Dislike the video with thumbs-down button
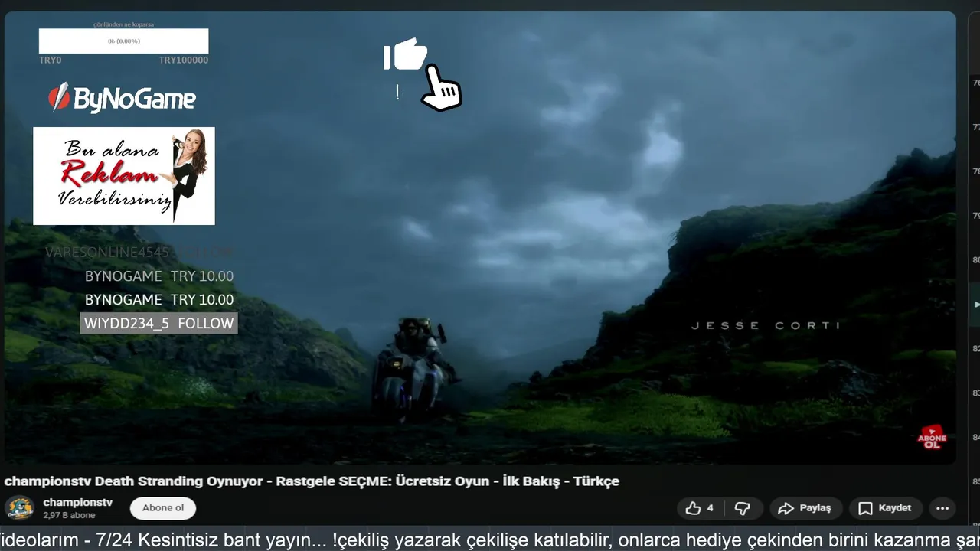980x551 pixels. [x=742, y=508]
